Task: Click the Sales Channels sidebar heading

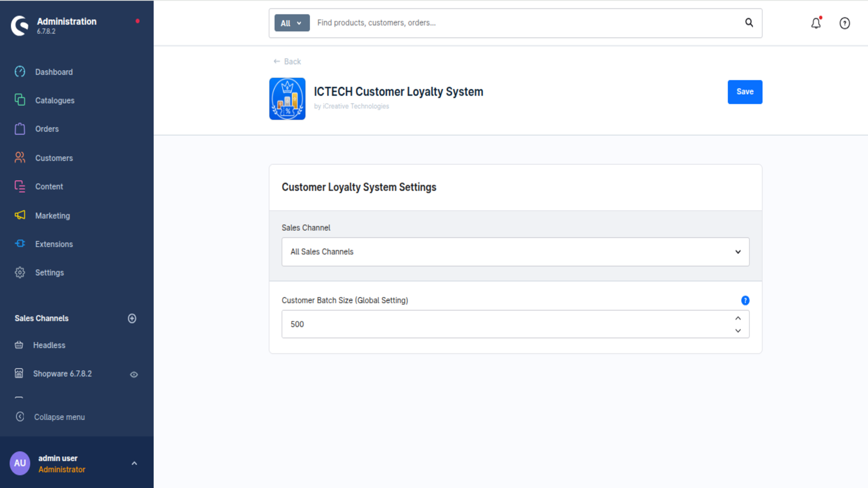Action: pyautogui.click(x=41, y=319)
